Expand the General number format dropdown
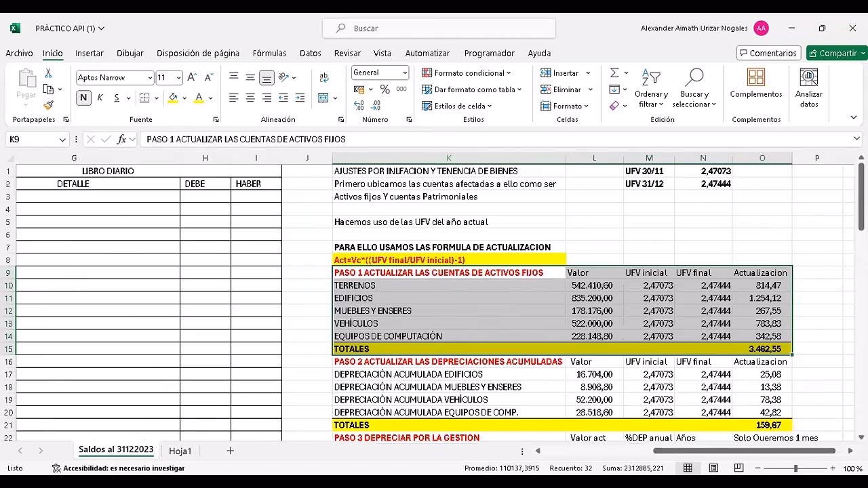 [x=405, y=72]
